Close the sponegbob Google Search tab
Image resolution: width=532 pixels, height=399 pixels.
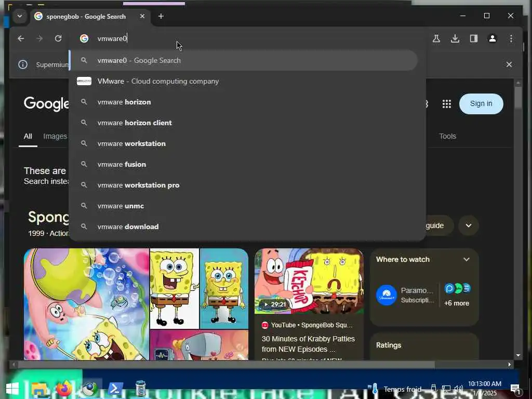click(x=142, y=16)
